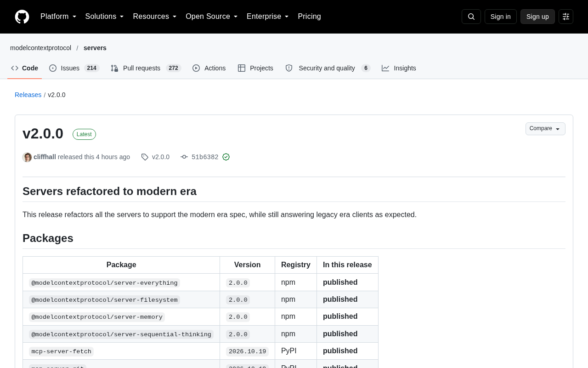Image resolution: width=588 pixels, height=368 pixels.
Task: Open the Pull requests tab
Action: 146,68
